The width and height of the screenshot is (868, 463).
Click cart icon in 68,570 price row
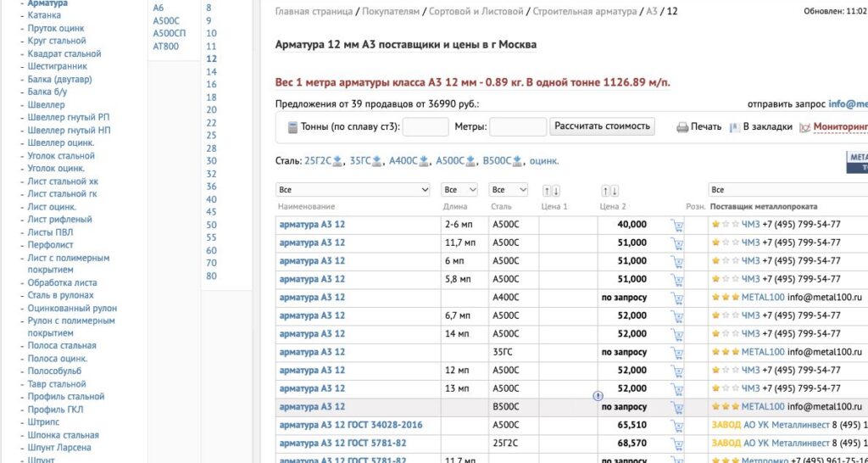[x=677, y=444]
